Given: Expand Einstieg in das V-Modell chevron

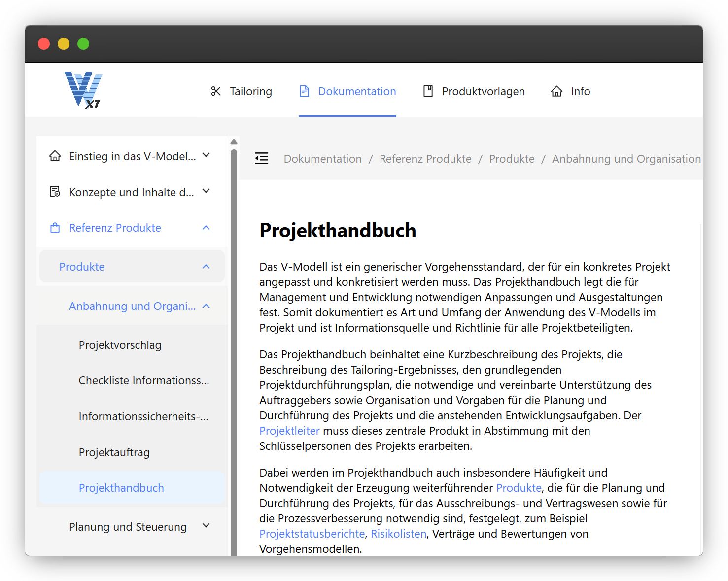Looking at the screenshot, I should pyautogui.click(x=206, y=155).
